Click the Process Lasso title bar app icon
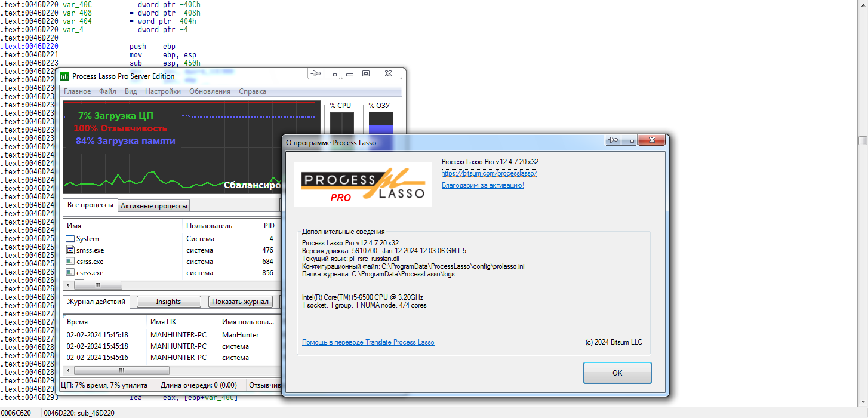This screenshot has height=418, width=868. click(x=64, y=76)
